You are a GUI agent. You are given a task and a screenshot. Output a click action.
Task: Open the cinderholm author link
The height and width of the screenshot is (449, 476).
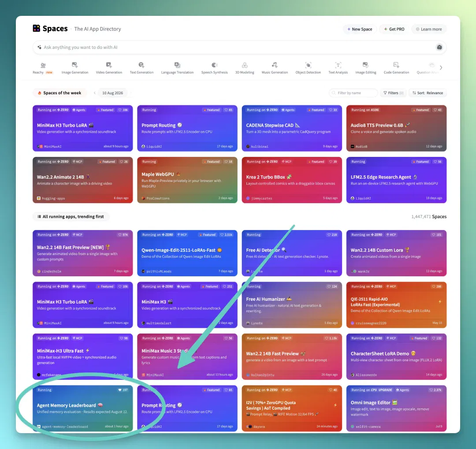coord(49,271)
